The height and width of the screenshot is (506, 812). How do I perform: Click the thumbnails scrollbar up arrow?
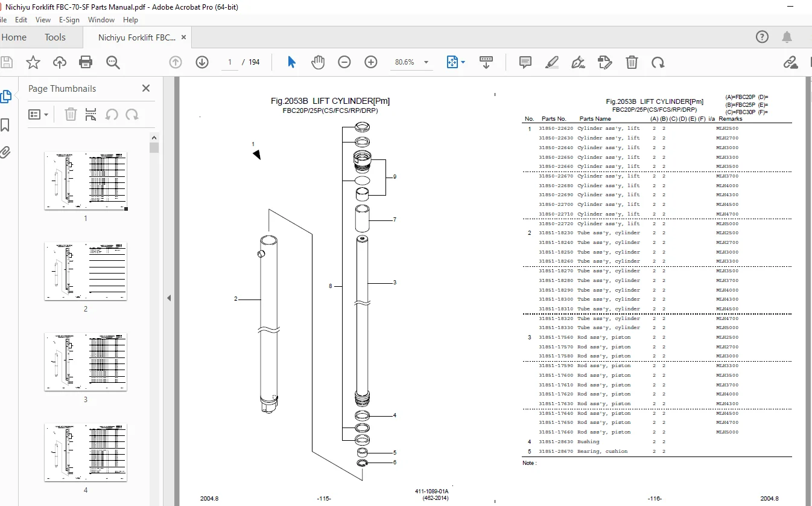[154, 138]
